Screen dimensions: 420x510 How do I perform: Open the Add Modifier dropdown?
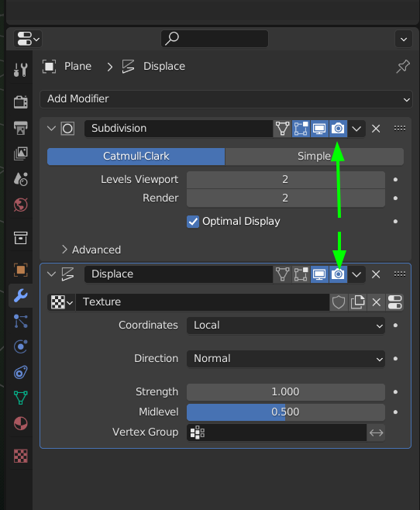pyautogui.click(x=226, y=99)
